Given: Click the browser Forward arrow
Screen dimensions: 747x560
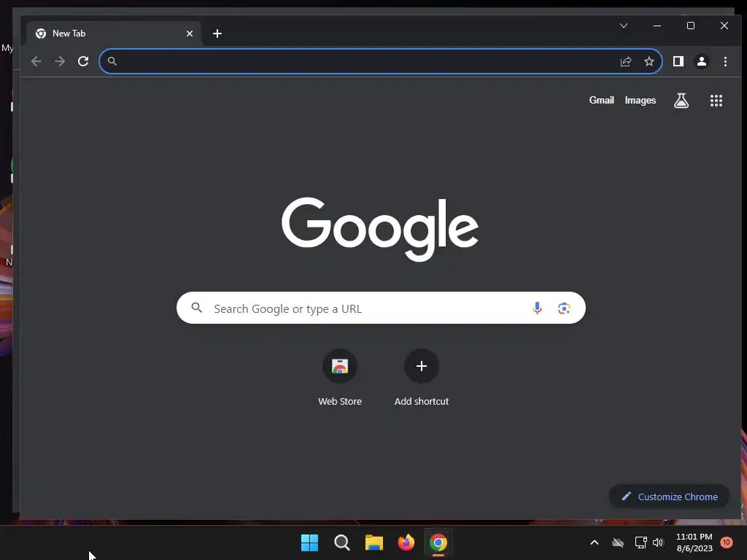Looking at the screenshot, I should pyautogui.click(x=60, y=61).
